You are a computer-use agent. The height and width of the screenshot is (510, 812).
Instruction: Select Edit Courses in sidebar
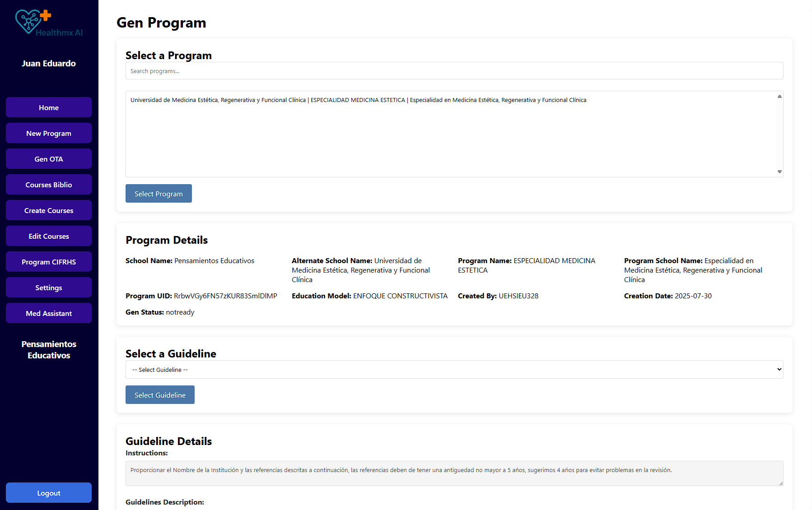pyautogui.click(x=49, y=236)
